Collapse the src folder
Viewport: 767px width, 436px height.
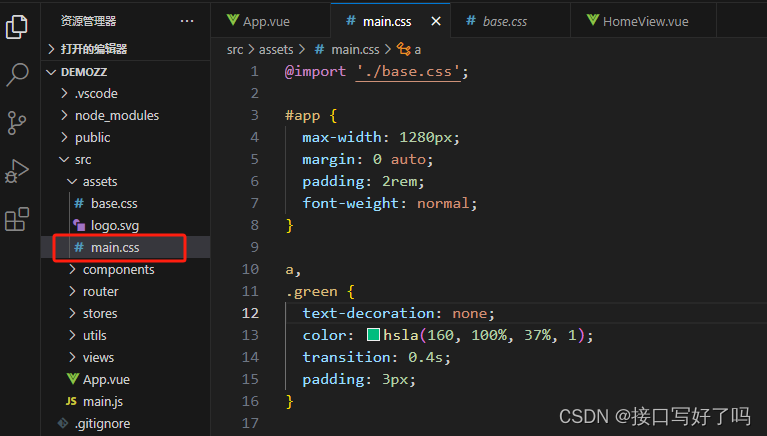[x=125, y=160]
